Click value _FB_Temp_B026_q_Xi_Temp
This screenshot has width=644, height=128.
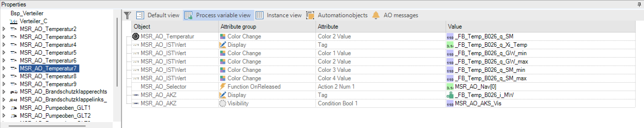pyautogui.click(x=491, y=45)
